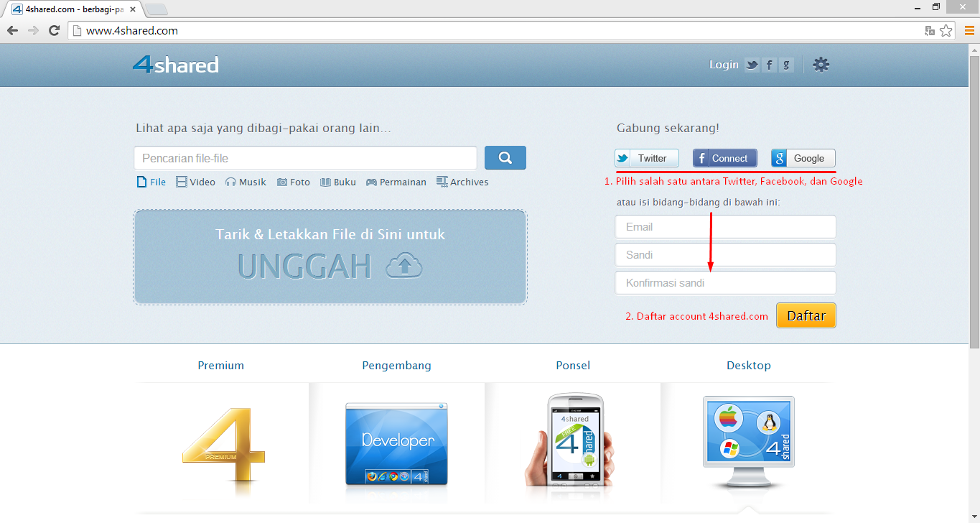980x523 pixels.
Task: Sign up with the Google button
Action: [x=803, y=158]
